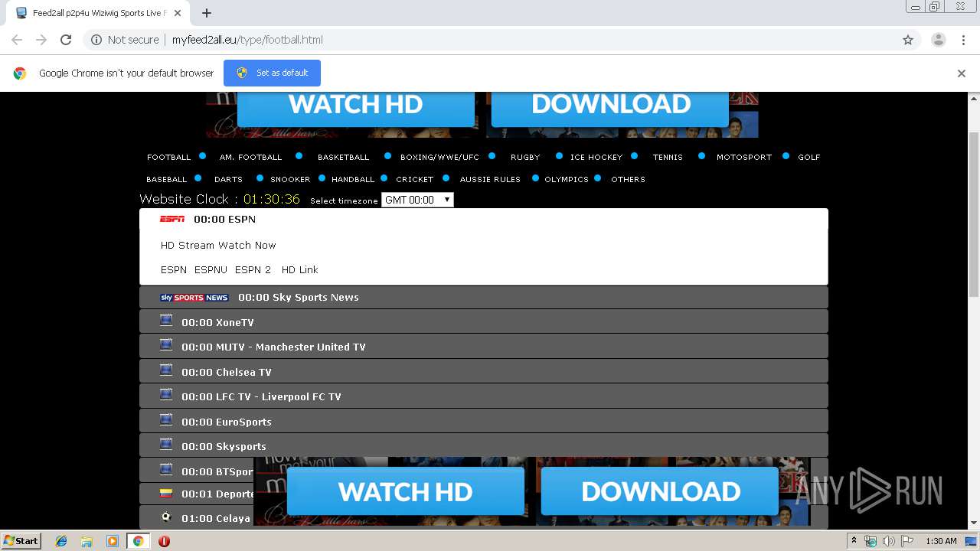The image size is (980, 551).
Task: Click the soccer ball beside Celaya
Action: 166,517
